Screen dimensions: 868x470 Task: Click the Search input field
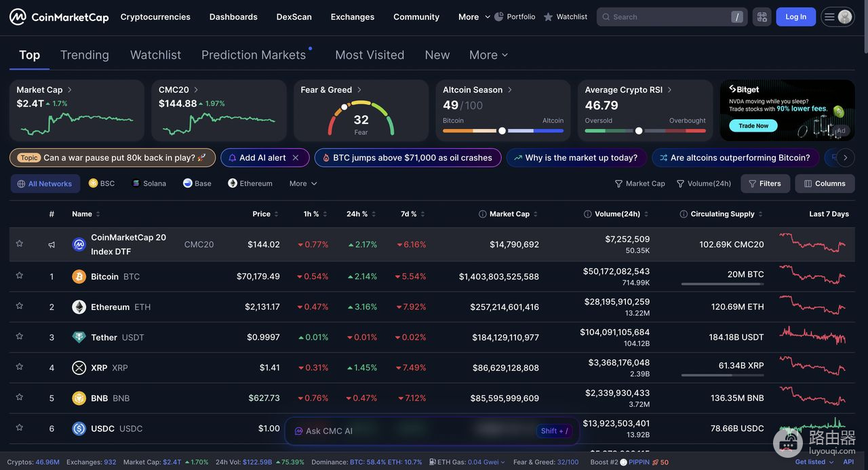[671, 17]
